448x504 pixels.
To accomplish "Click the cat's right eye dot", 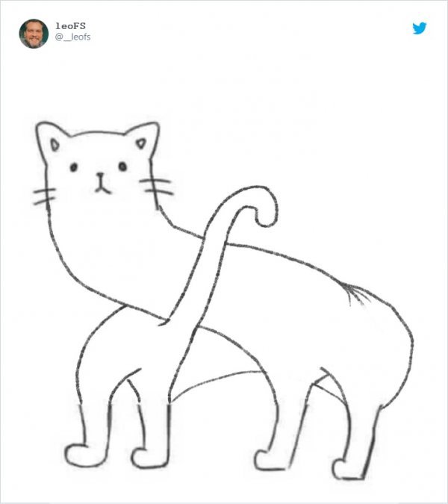I will coord(122,167).
